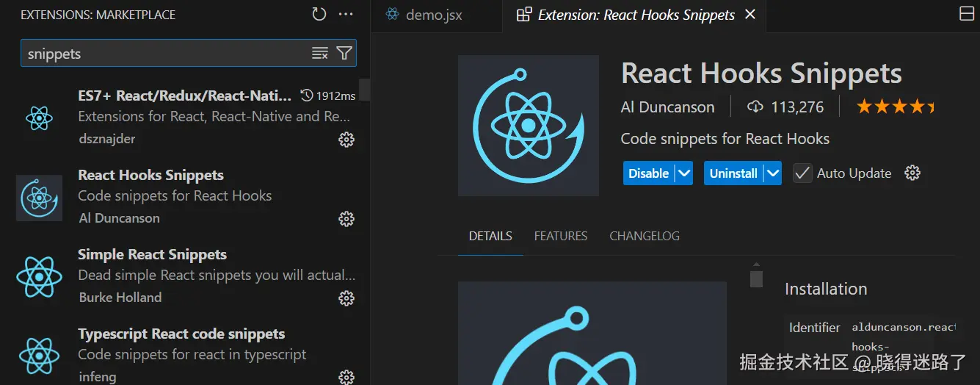
Task: Open the marketplace views and more actions menu
Action: click(346, 14)
